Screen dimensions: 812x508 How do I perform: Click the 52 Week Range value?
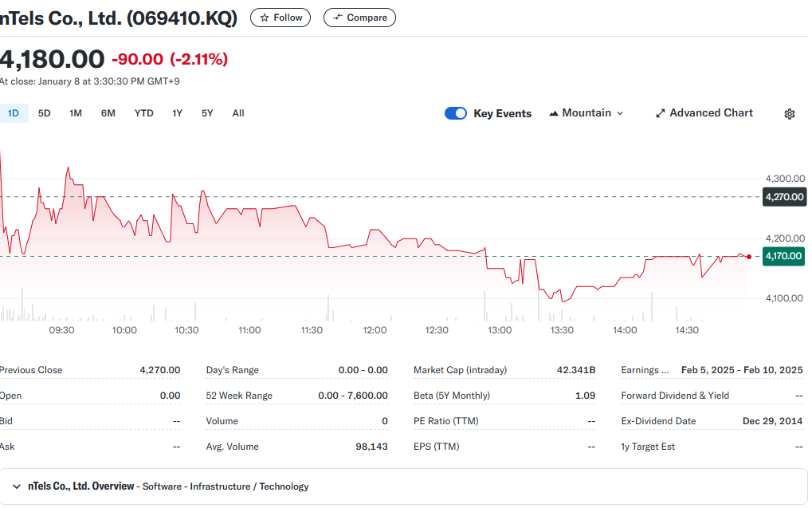point(353,396)
